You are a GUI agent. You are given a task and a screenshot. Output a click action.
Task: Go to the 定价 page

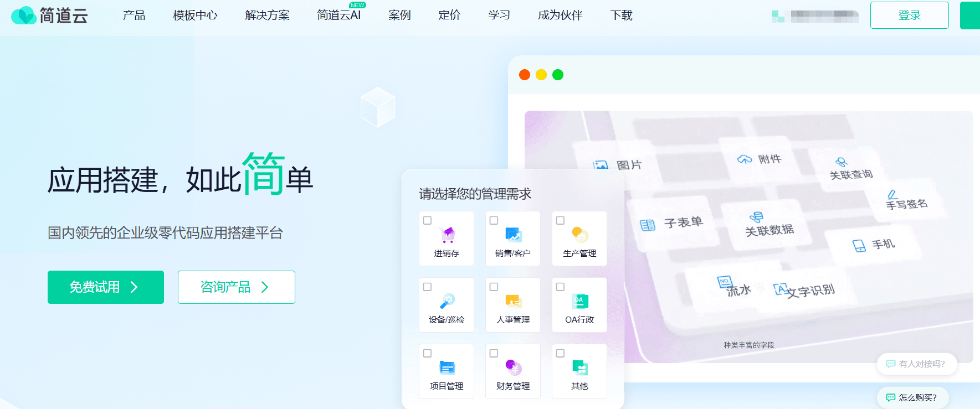449,15
